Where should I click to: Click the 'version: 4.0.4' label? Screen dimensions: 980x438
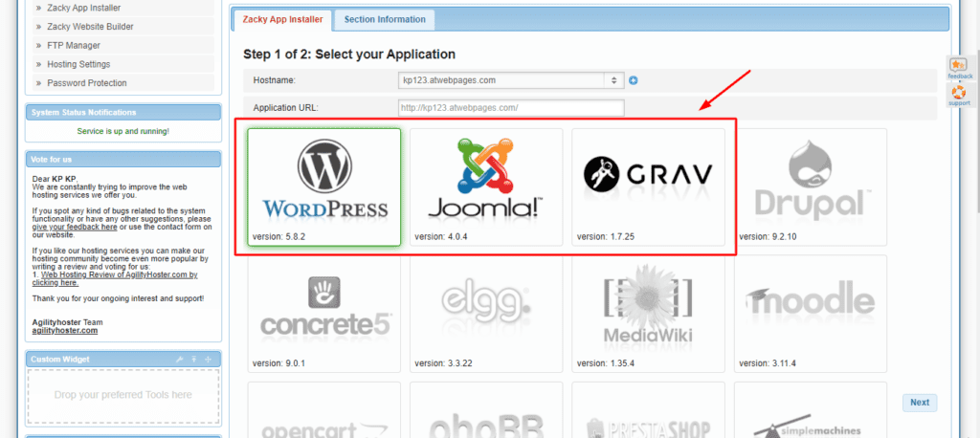(440, 237)
